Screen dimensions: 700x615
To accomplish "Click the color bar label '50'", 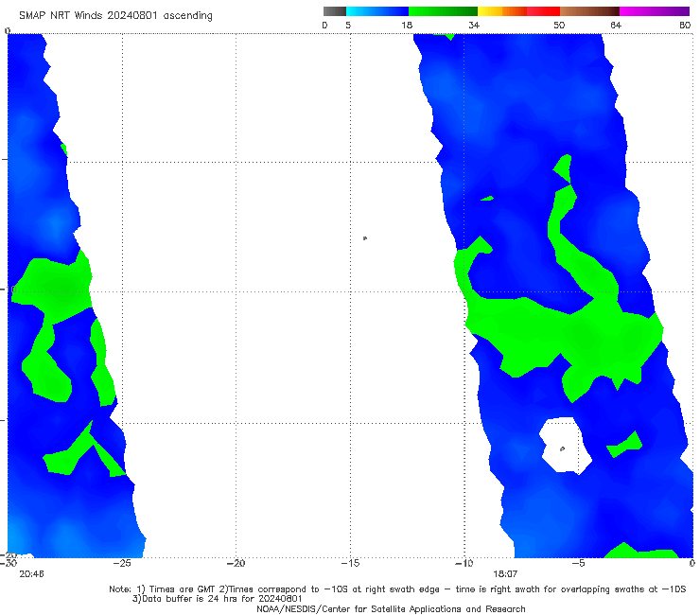I will coord(559,25).
